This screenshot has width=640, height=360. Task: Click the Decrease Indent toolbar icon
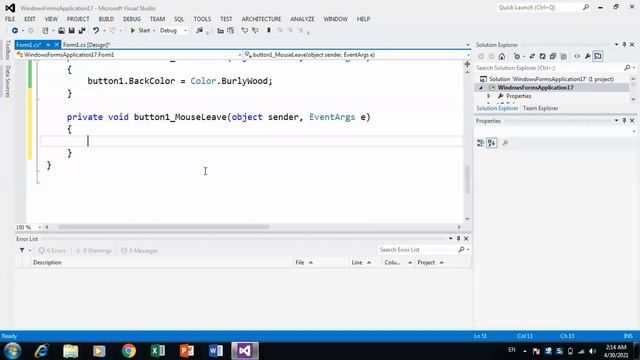220,31
